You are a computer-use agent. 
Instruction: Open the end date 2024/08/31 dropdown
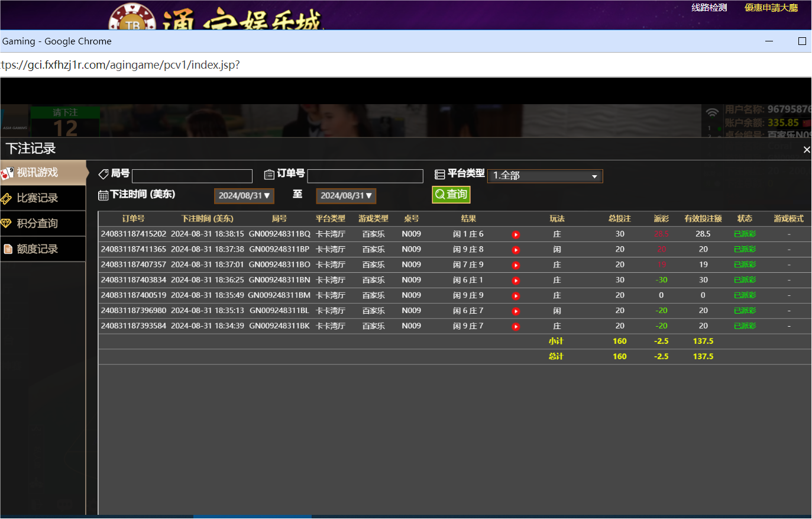[x=346, y=195]
